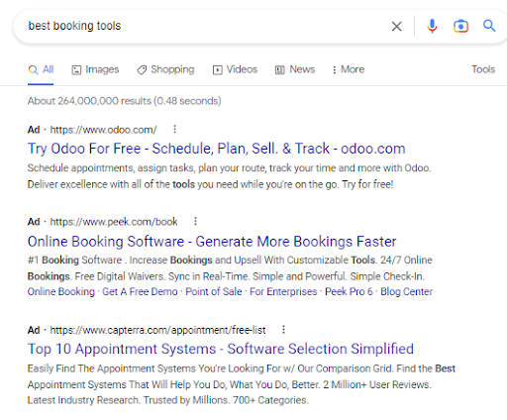This screenshot has height=420, width=507.
Task: Open the three-dot menu beside odoo.com ad
Action: (175, 129)
